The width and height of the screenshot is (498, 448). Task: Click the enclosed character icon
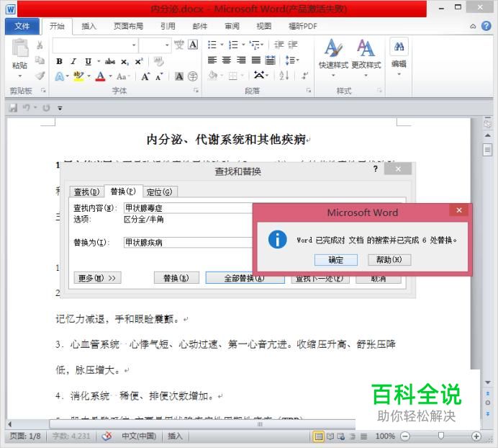[193, 76]
